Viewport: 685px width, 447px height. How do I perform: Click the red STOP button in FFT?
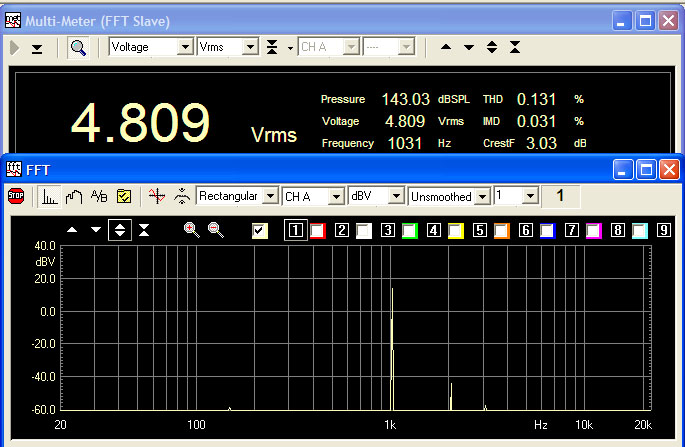pos(16,197)
